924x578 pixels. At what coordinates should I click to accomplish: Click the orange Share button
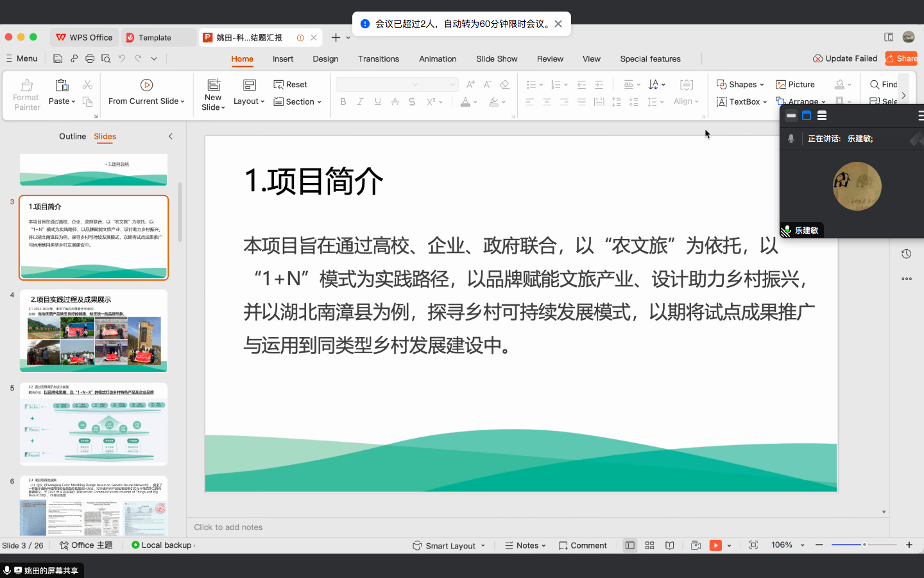click(902, 58)
